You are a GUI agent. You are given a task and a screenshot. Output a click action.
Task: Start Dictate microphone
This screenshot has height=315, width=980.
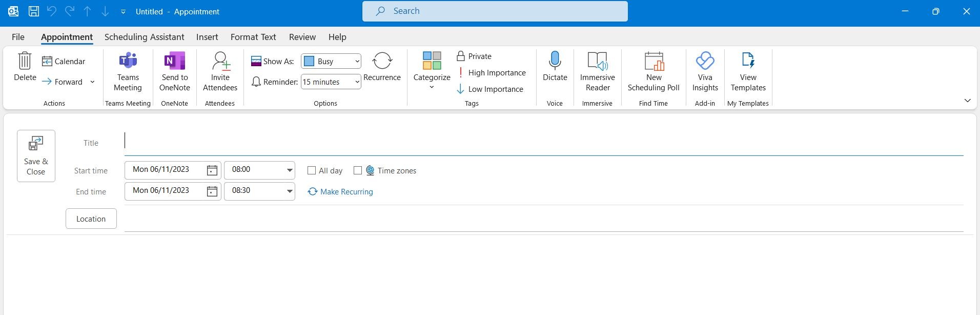(x=555, y=67)
